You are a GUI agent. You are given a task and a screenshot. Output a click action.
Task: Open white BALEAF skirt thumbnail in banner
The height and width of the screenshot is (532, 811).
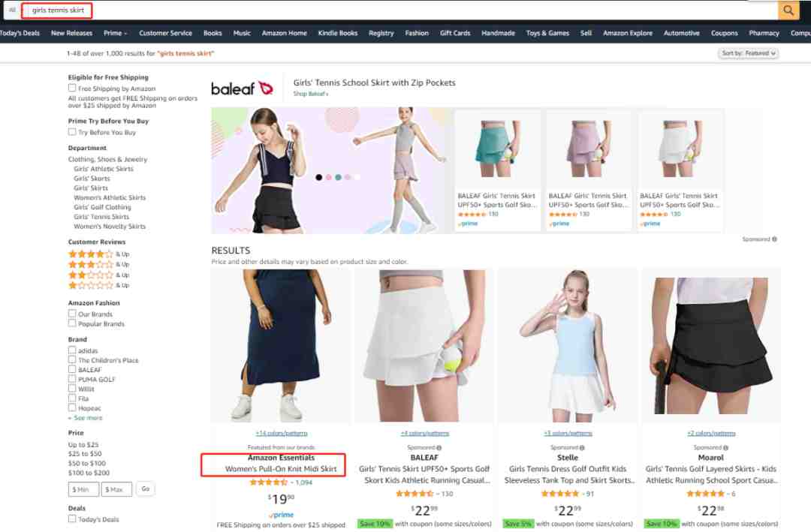679,149
